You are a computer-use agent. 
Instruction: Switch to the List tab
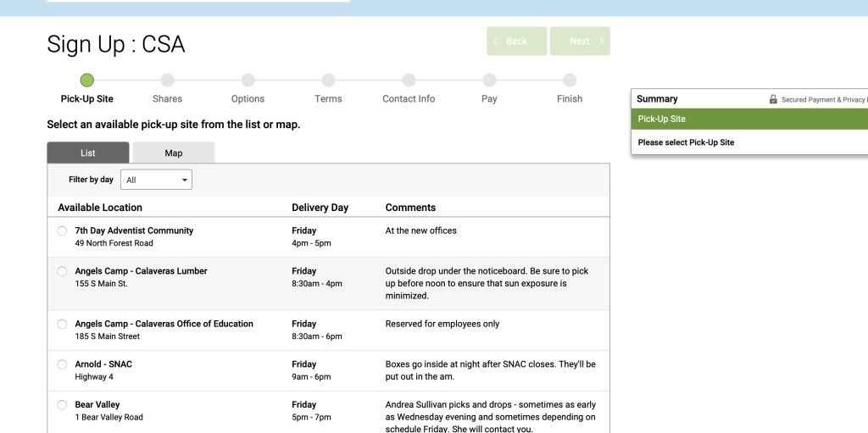tap(88, 153)
